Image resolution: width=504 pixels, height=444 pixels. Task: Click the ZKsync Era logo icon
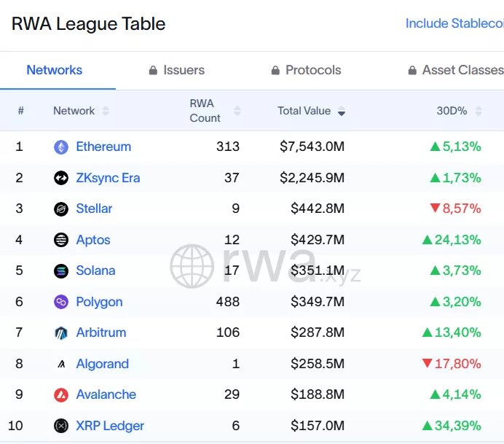point(61,178)
